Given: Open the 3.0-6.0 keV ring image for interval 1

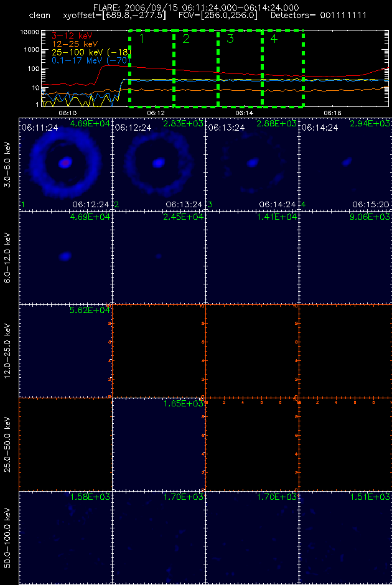Looking at the screenshot, I should click(65, 164).
